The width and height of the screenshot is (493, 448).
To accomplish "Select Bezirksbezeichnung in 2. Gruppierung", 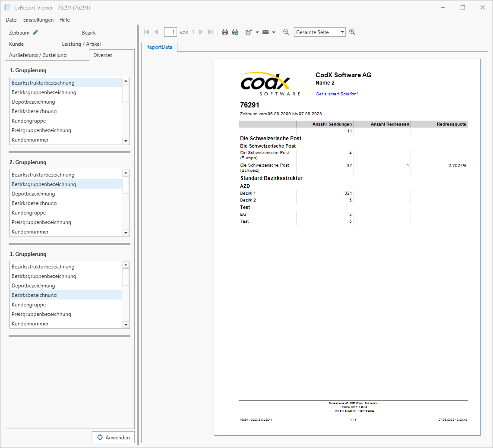I will click(x=66, y=203).
